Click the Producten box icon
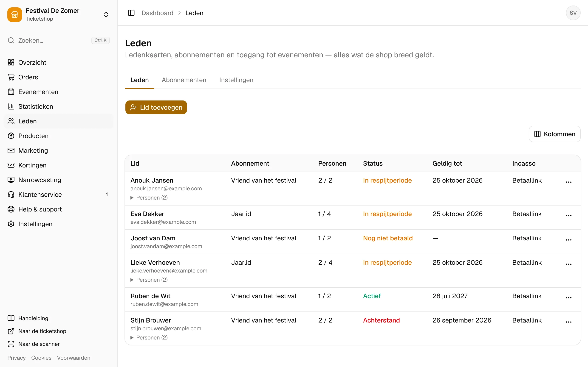 click(x=11, y=136)
